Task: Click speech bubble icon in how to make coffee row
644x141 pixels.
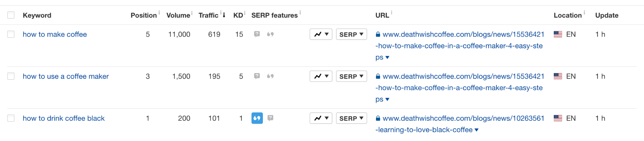Action: coord(257,34)
